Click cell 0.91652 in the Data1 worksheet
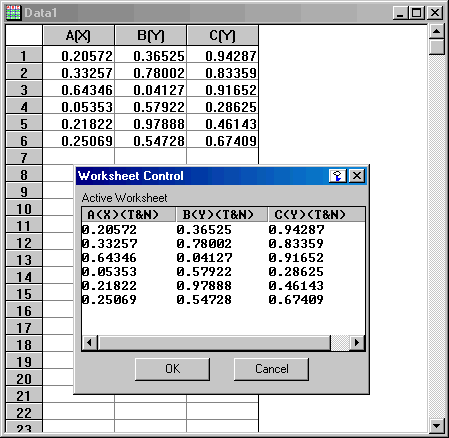 (x=223, y=89)
